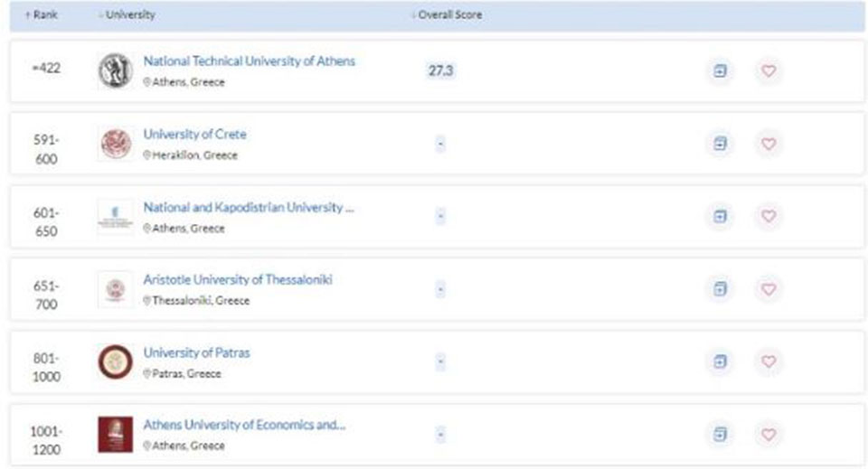
Task: Sort table by University column header
Action: tap(127, 15)
